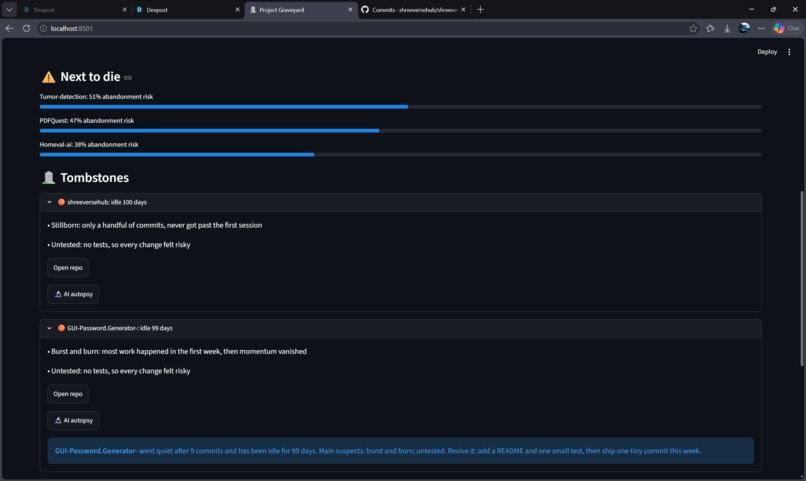Minimize the browser window
The height and width of the screenshot is (481, 806).
(x=751, y=9)
